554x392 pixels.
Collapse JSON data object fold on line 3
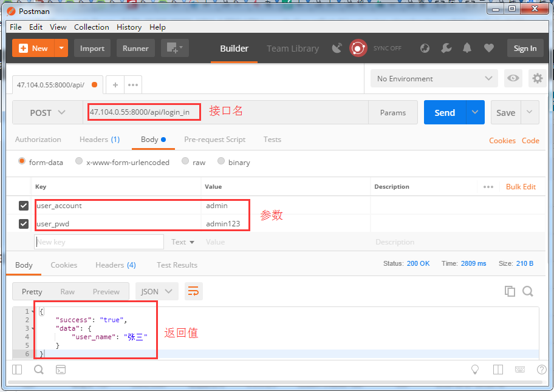(x=33, y=328)
